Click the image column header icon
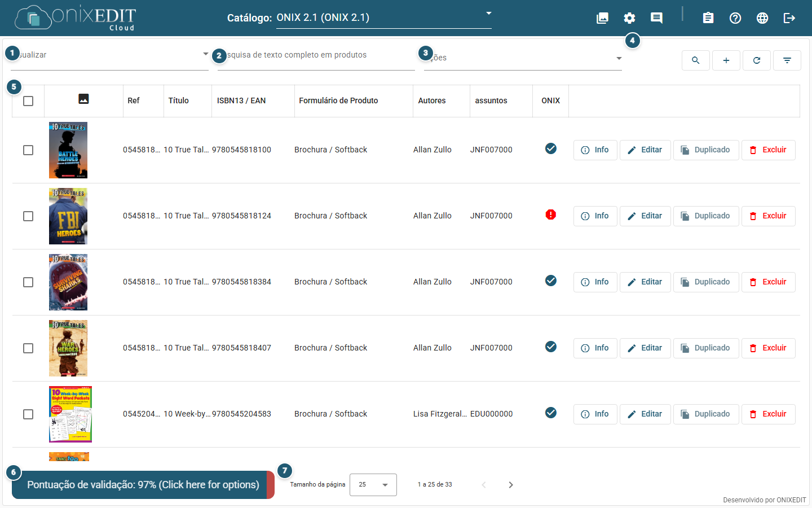The height and width of the screenshot is (508, 812). pos(83,99)
